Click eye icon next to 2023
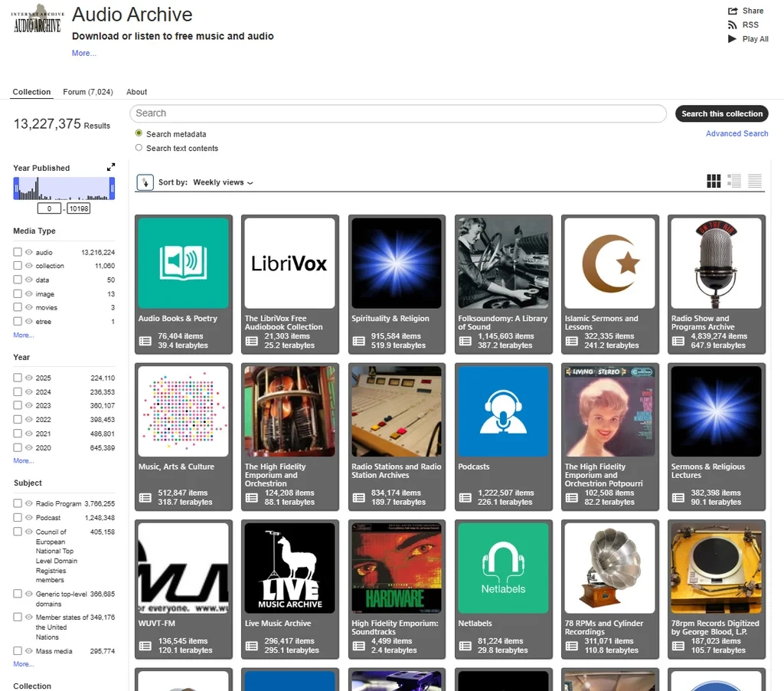Screen dimensions: 784x691 (x=29, y=405)
